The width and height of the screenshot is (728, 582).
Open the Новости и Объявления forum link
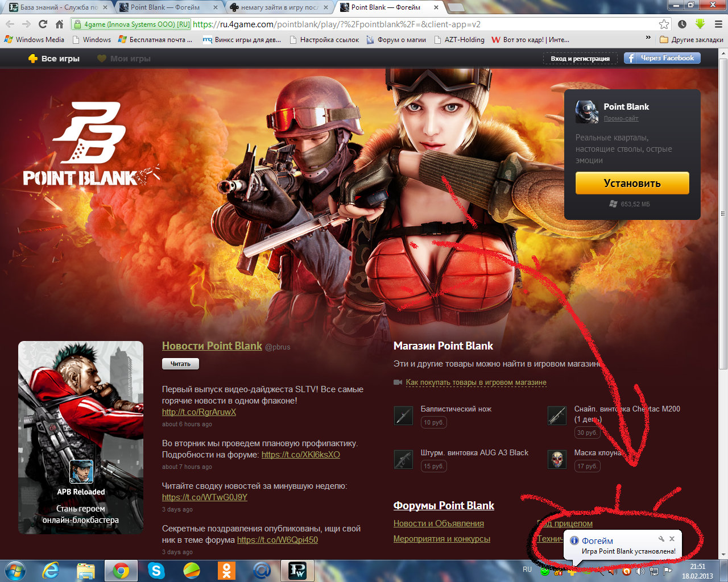tap(439, 523)
